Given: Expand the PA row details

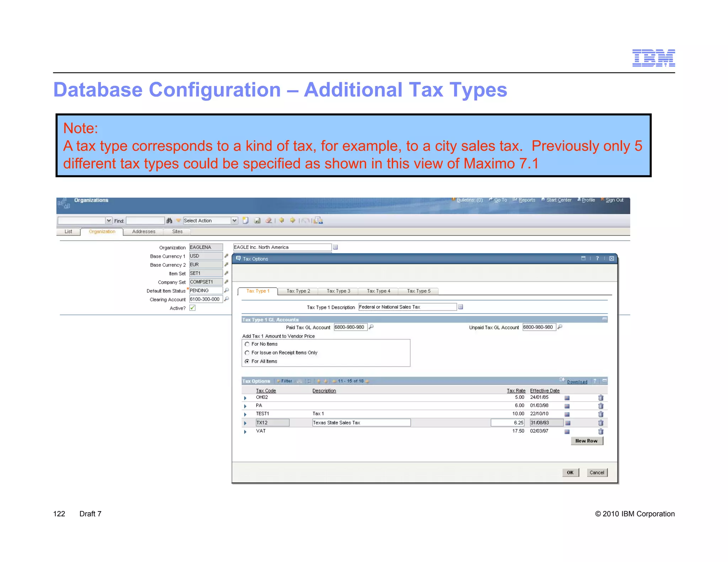Looking at the screenshot, I should [x=245, y=406].
